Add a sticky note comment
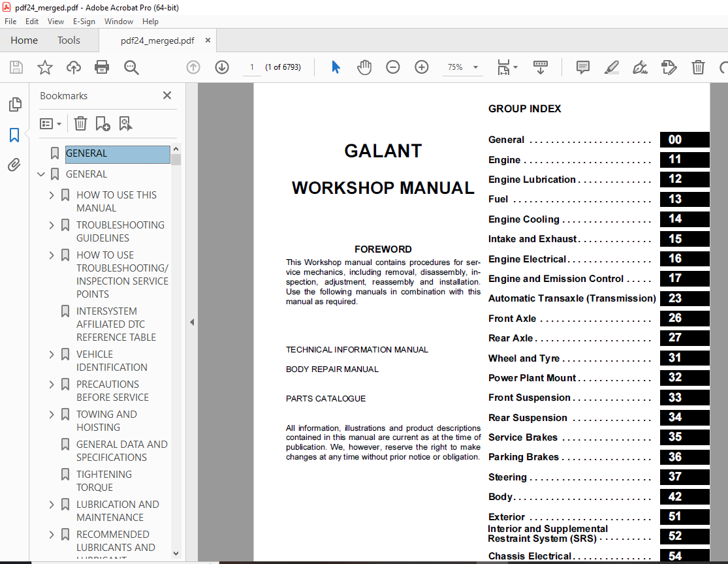728x564 pixels. 582,67
